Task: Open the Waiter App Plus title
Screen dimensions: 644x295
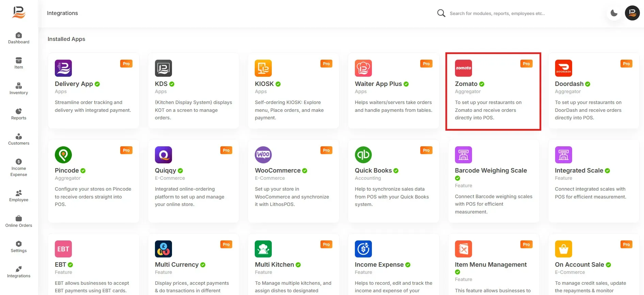Action: (x=378, y=84)
